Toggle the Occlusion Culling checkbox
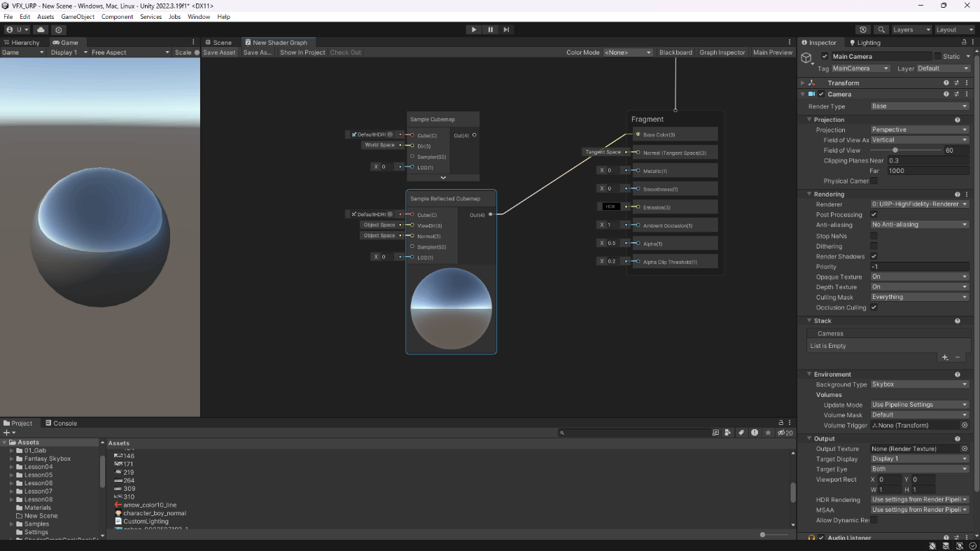This screenshot has width=980, height=551. 874,307
